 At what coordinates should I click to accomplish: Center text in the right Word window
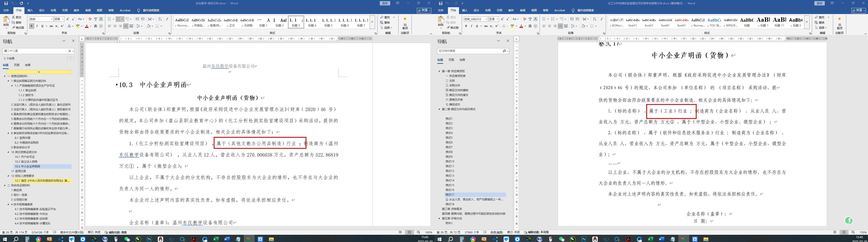[550, 26]
